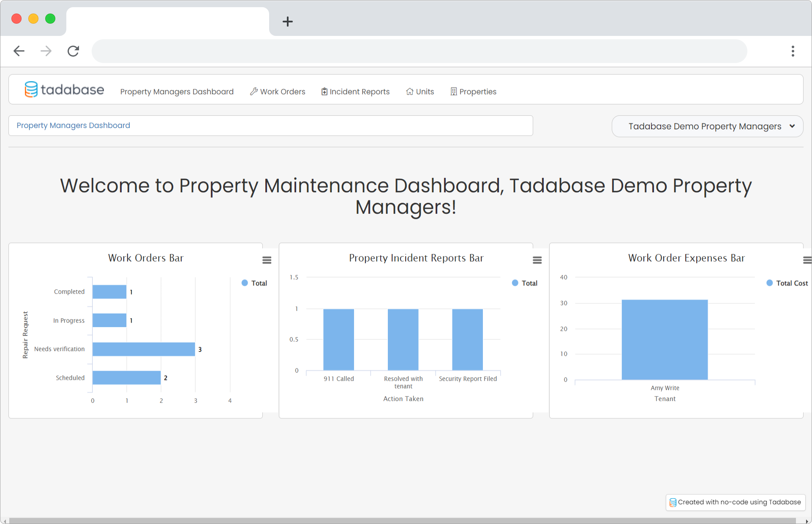Click the Needs verification bar
This screenshot has height=524, width=812.
pyautogui.click(x=144, y=349)
